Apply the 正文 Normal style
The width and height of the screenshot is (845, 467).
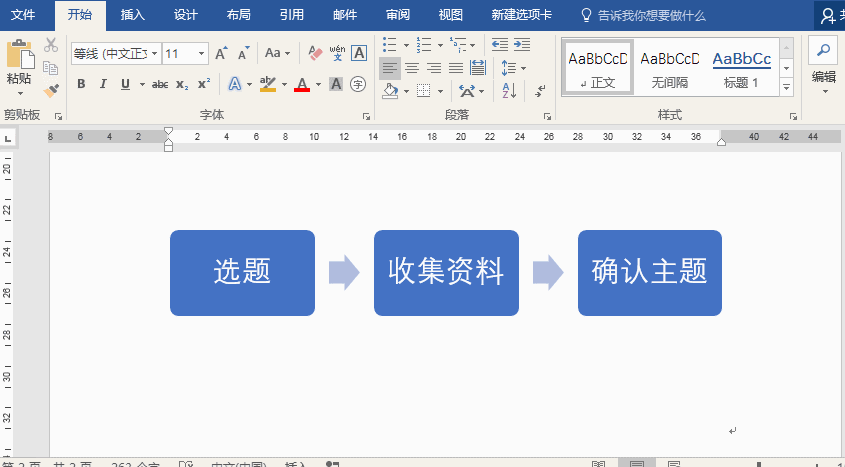coord(598,67)
